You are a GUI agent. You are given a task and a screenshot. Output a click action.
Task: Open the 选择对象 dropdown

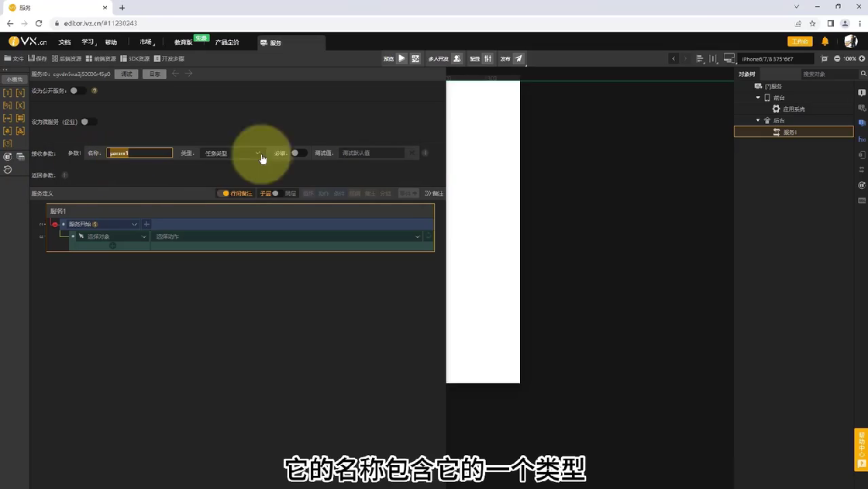click(x=112, y=236)
